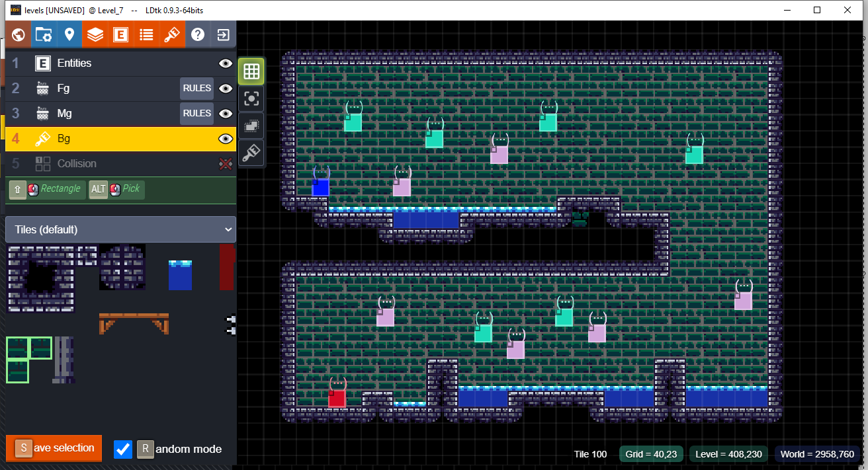Open the Tilesets paintbrush icon in top bar

coord(172,34)
